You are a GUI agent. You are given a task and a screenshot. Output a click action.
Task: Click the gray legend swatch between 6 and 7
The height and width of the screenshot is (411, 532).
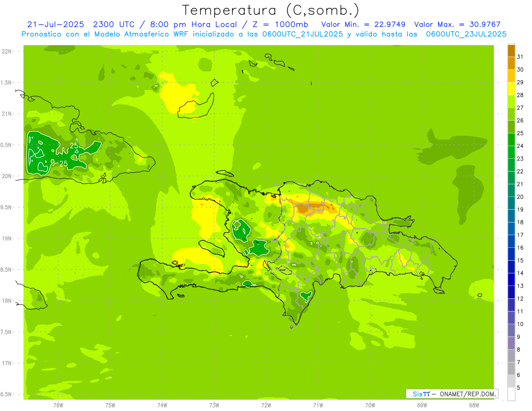point(511,368)
